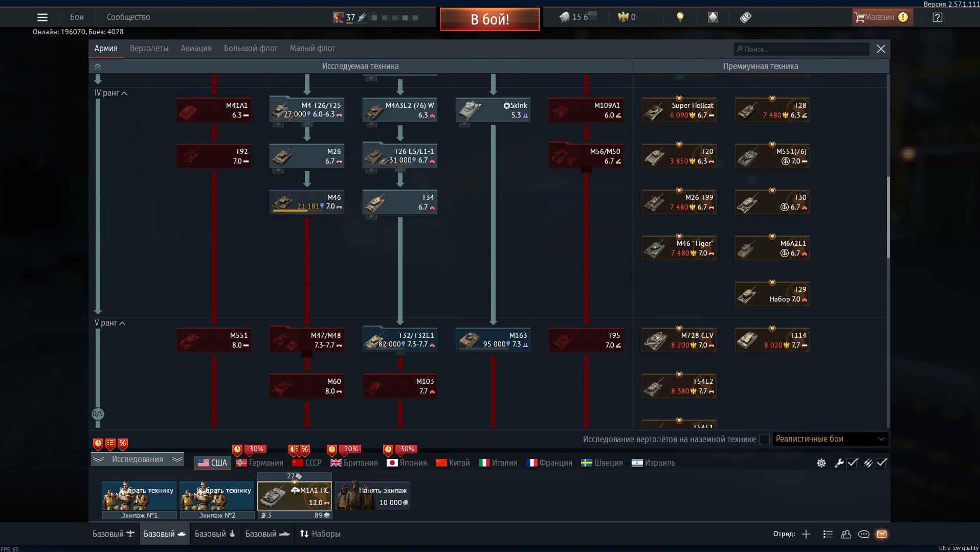Switch to the Авиация tab
The image size is (980, 552).
point(196,49)
